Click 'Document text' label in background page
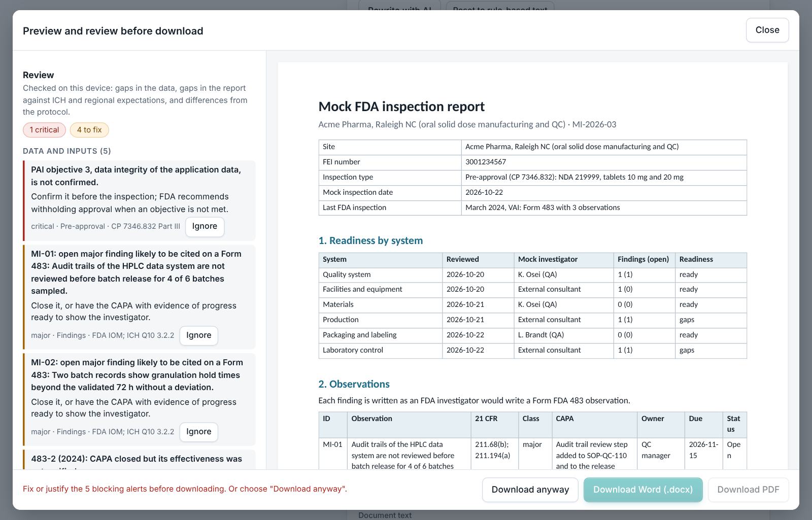This screenshot has height=520, width=812. click(385, 515)
